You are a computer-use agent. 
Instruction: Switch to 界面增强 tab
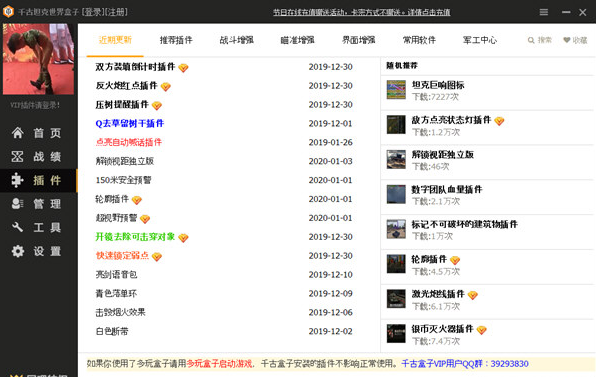point(358,40)
